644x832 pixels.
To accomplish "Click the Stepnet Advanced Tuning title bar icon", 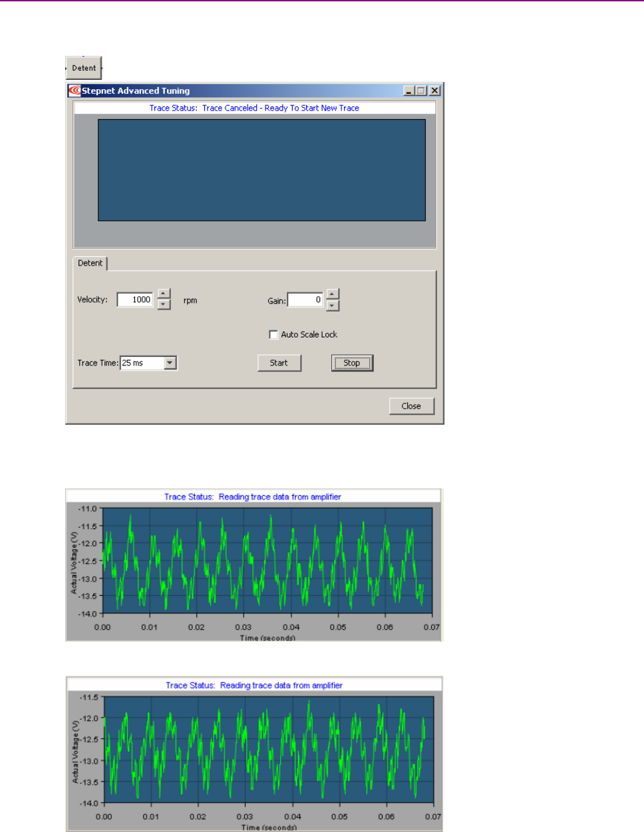I will 75,91.
